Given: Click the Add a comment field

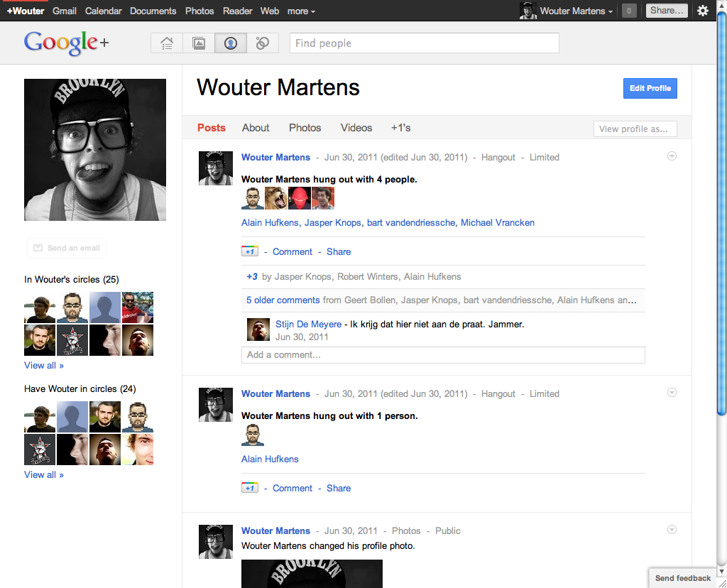Looking at the screenshot, I should pyautogui.click(x=443, y=355).
